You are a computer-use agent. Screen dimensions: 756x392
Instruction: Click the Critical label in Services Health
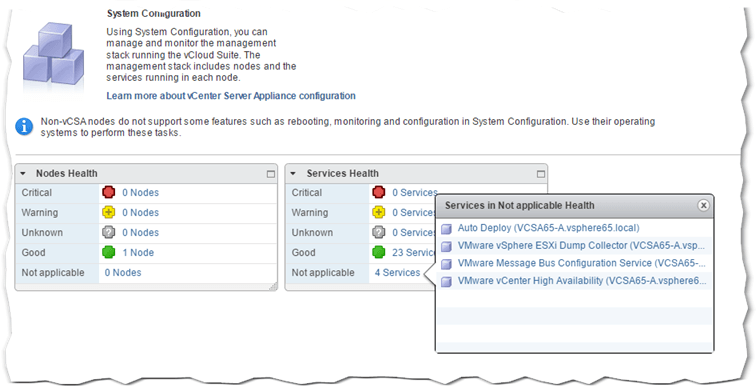click(307, 192)
